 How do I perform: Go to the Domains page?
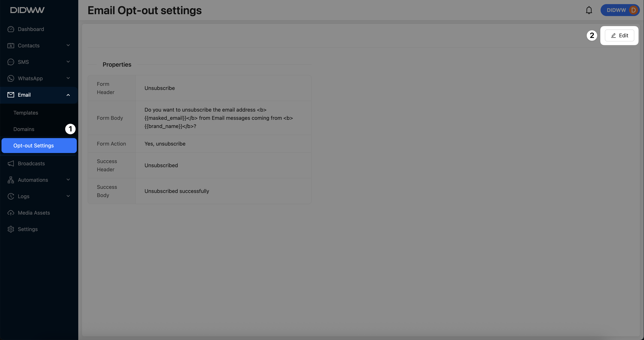(x=24, y=129)
